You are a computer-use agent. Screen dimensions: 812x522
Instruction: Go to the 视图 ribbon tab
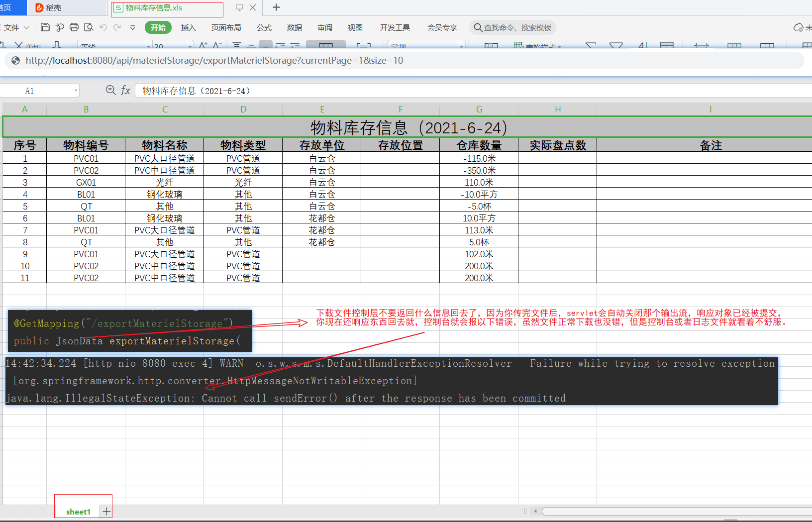[x=355, y=28]
